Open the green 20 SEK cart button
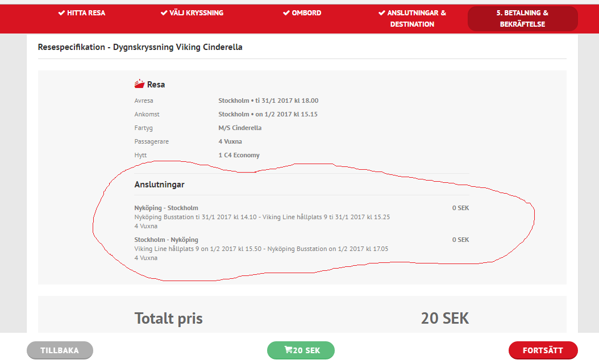 (301, 350)
